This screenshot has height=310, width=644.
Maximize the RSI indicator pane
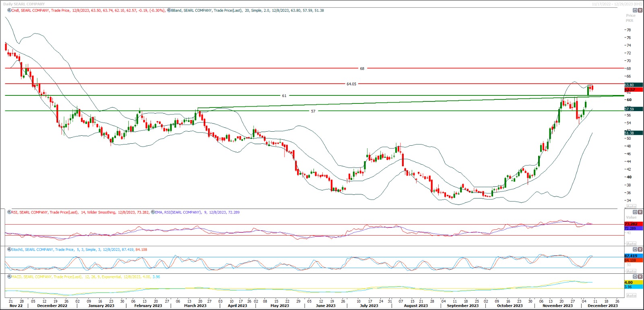point(635,212)
